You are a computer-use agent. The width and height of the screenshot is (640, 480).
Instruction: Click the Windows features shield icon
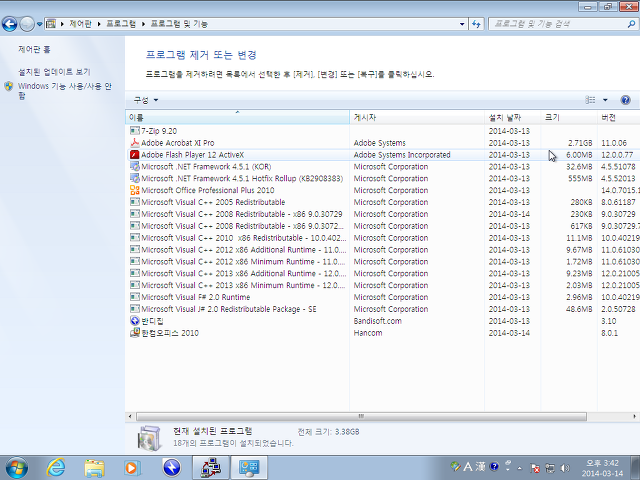9,86
